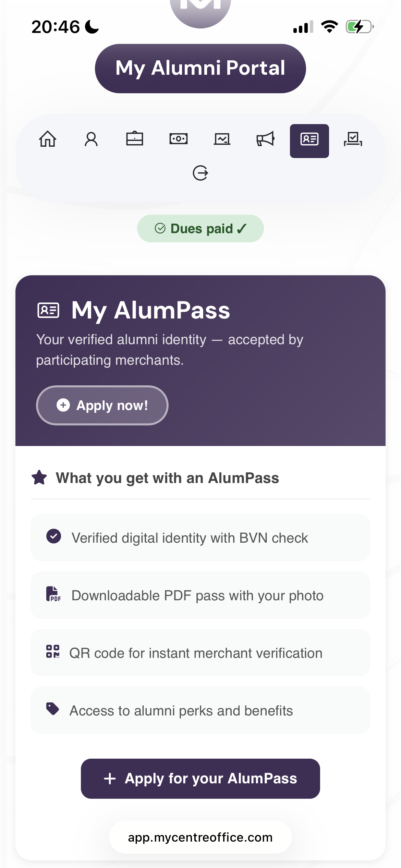The width and height of the screenshot is (401, 868).
Task: Click the star beside What you get heading
Action: point(40,478)
